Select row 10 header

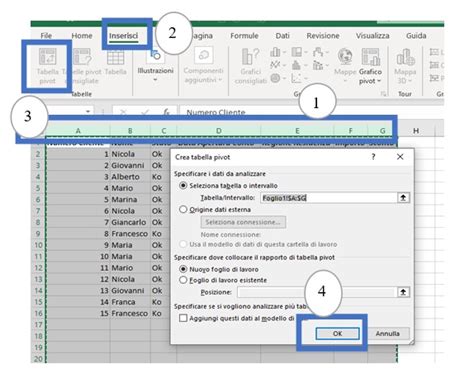(x=38, y=245)
